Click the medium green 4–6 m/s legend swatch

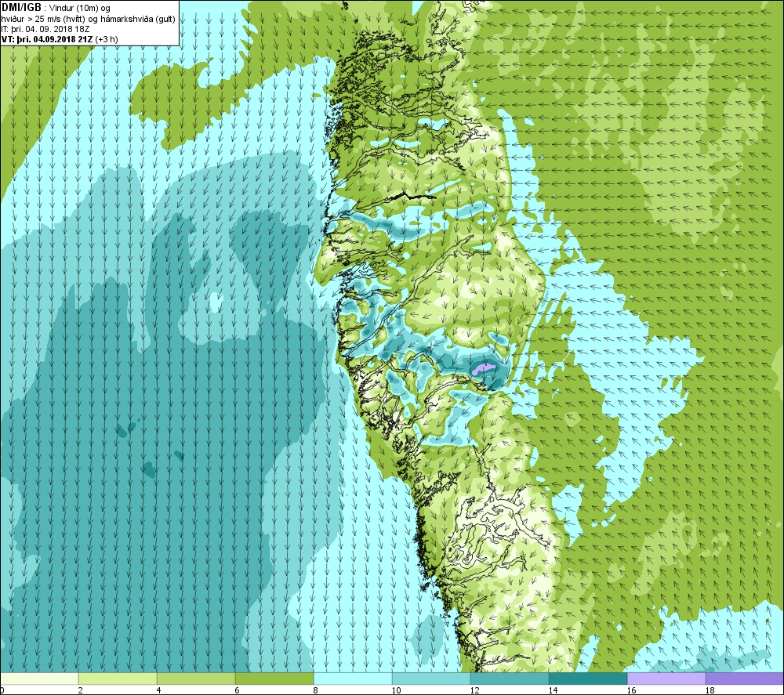pyautogui.click(x=196, y=679)
